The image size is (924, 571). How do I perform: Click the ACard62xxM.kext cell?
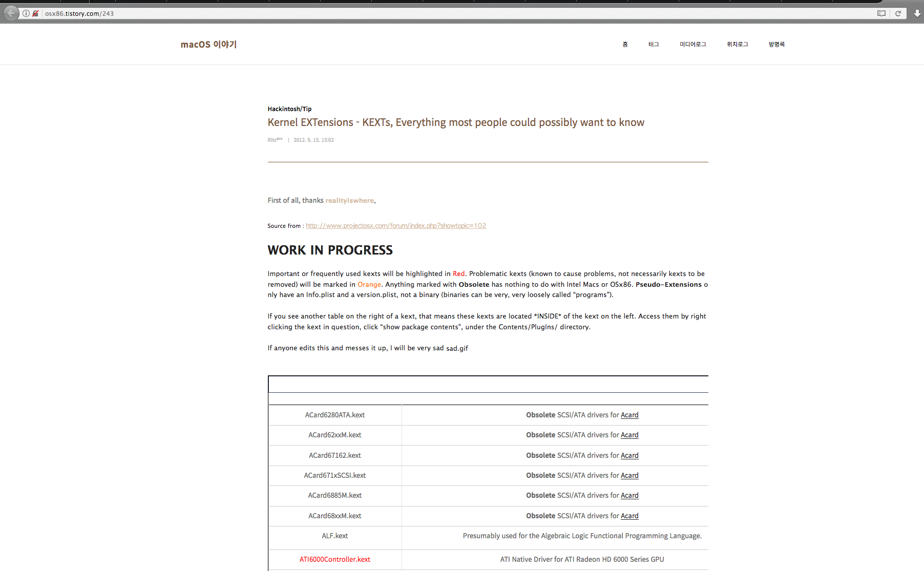(x=335, y=435)
